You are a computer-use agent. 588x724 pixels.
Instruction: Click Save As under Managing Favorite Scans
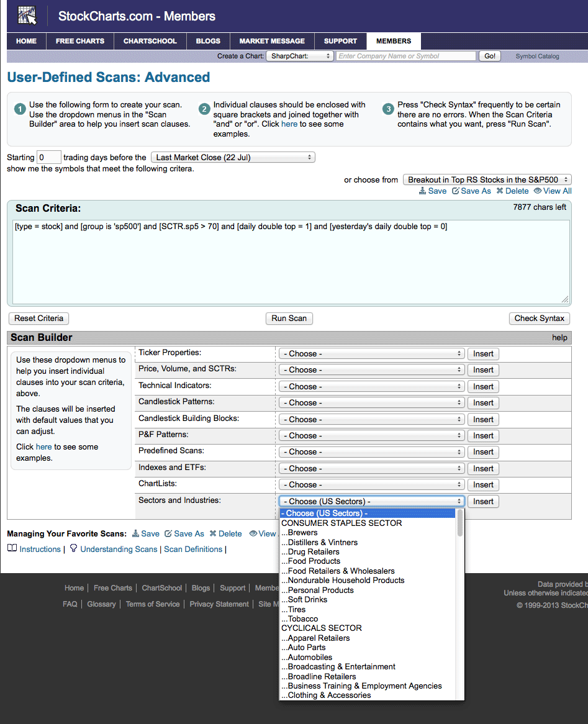(184, 534)
